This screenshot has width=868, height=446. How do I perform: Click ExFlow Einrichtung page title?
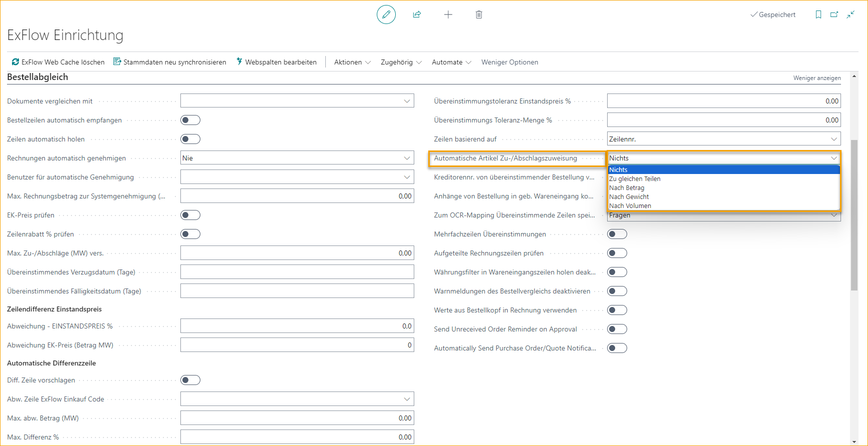(x=65, y=35)
